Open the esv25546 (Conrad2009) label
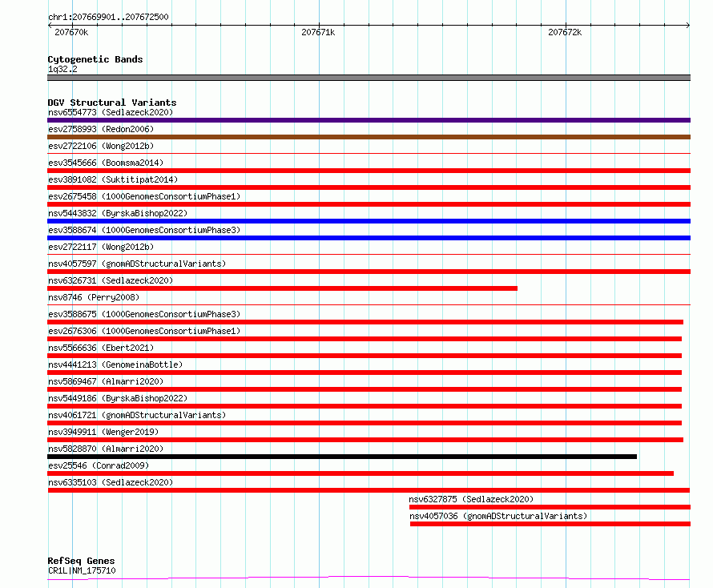The image size is (713, 588). [99, 465]
